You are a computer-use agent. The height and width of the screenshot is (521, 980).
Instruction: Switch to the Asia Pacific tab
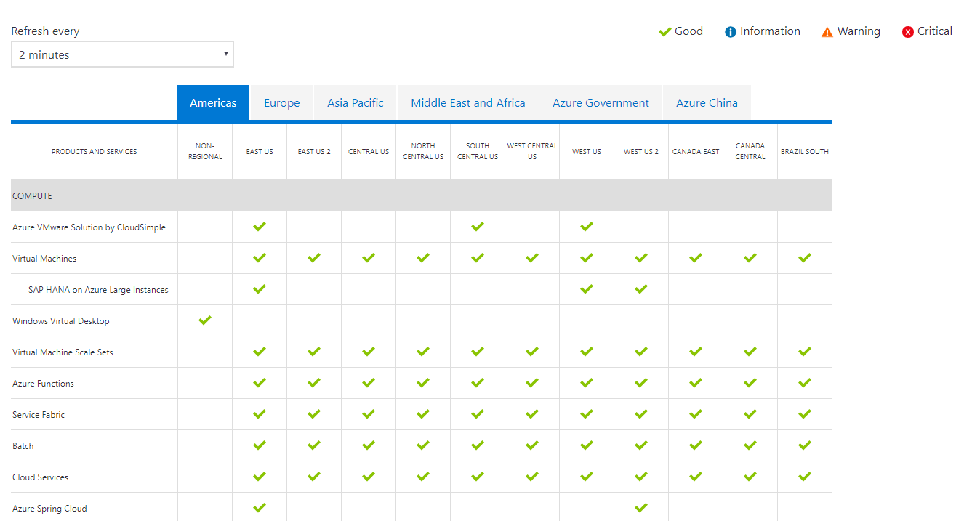355,103
